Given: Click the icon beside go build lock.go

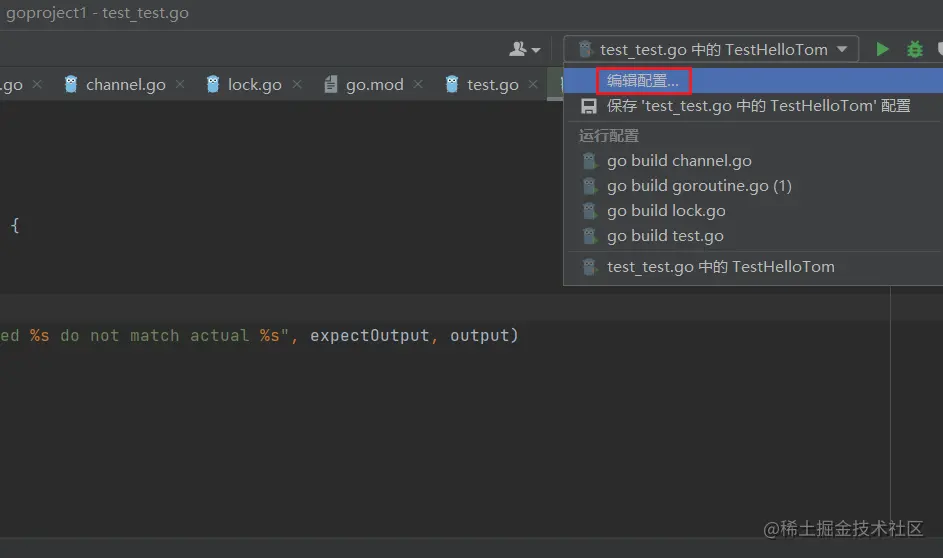Looking at the screenshot, I should pyautogui.click(x=589, y=211).
